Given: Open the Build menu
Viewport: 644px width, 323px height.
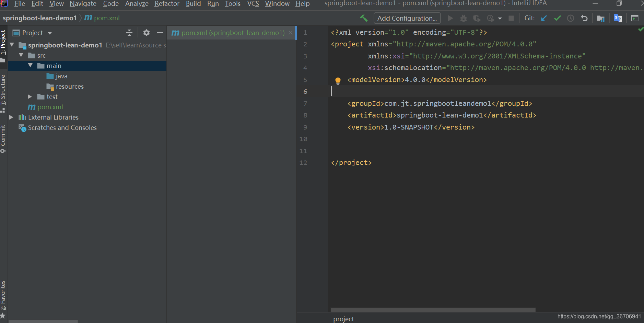Looking at the screenshot, I should point(194,4).
